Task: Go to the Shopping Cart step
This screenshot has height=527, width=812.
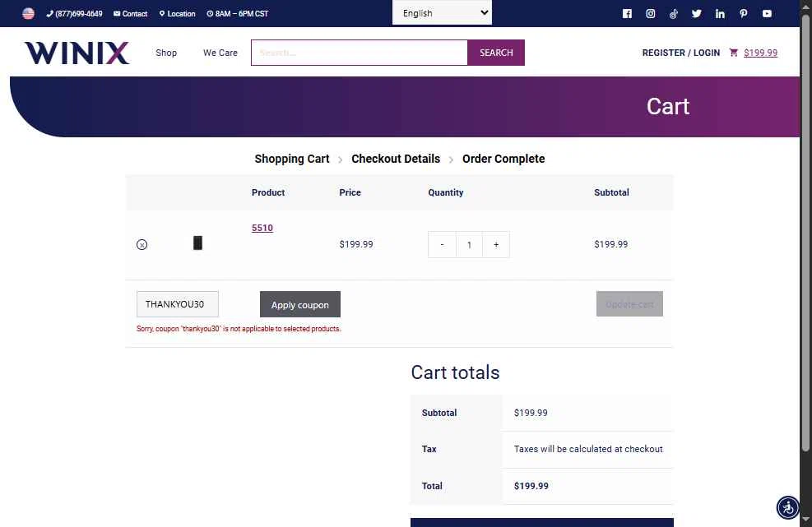Action: coord(292,159)
